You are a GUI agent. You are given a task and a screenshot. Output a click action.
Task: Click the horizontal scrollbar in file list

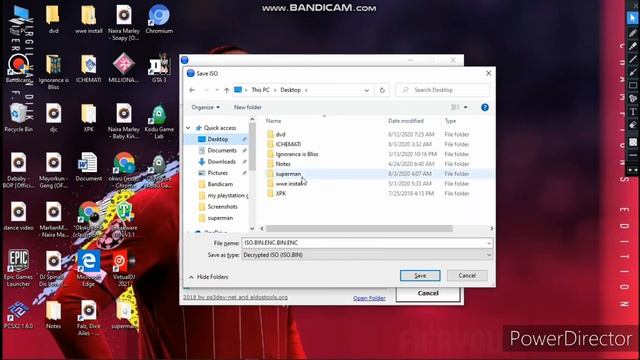click(359, 229)
